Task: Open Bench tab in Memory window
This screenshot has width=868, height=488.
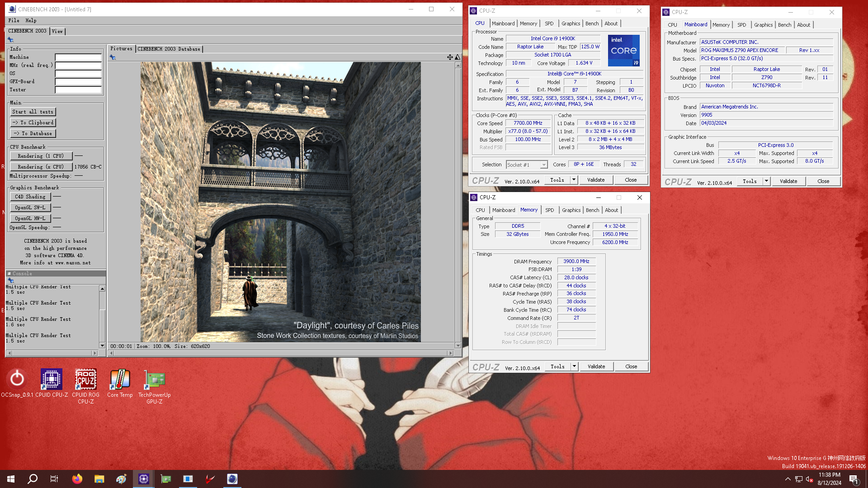Action: point(592,210)
